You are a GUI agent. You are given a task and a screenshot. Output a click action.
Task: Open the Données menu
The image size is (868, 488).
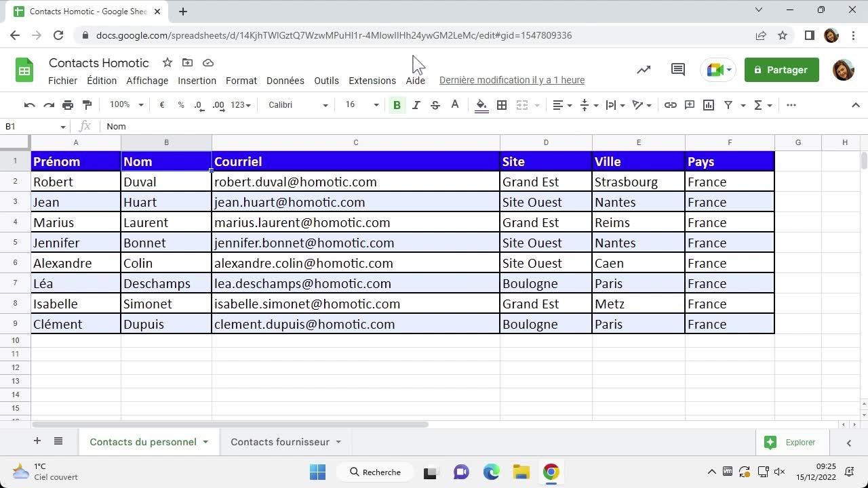coord(285,81)
